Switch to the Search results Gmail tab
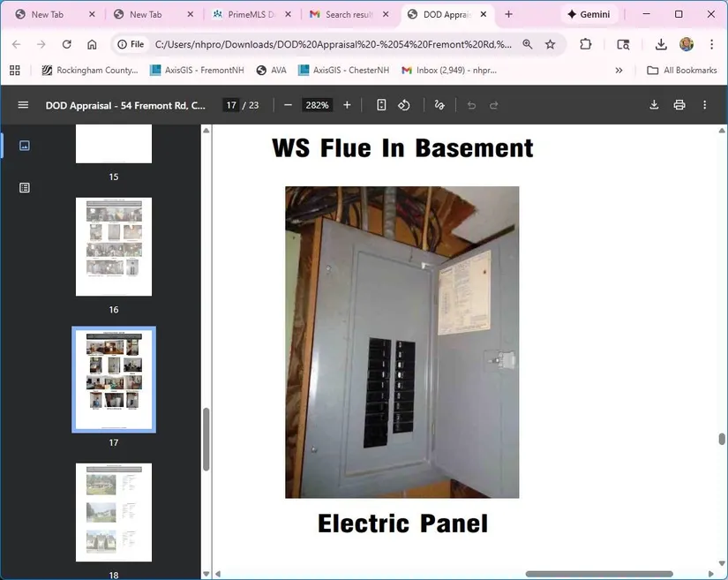Image resolution: width=728 pixels, height=580 pixels. pos(346,14)
